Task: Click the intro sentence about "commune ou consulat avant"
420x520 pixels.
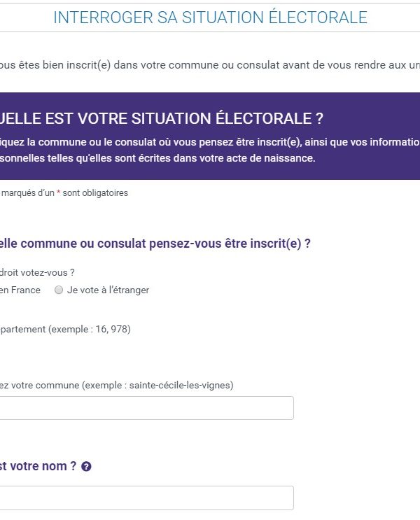Action: point(210,65)
